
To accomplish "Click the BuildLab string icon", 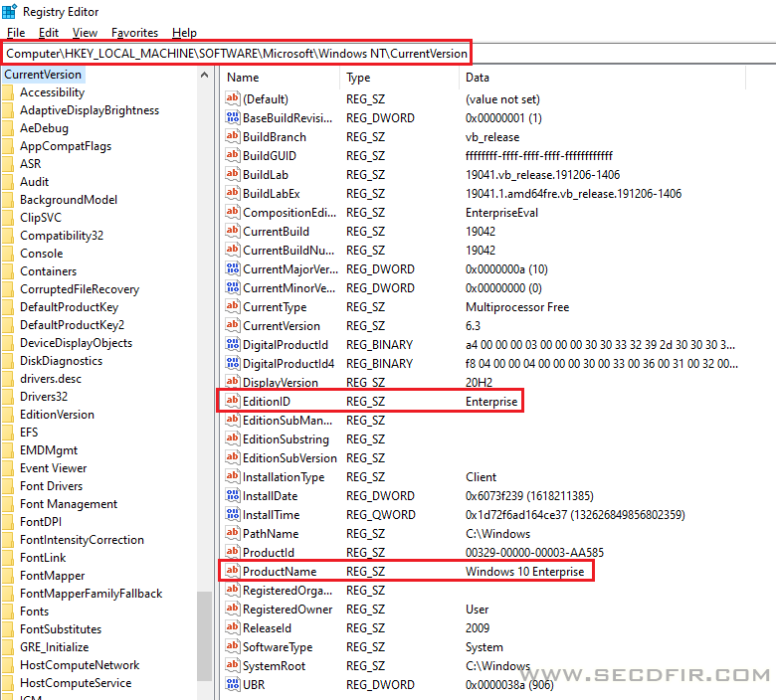I will [233, 174].
